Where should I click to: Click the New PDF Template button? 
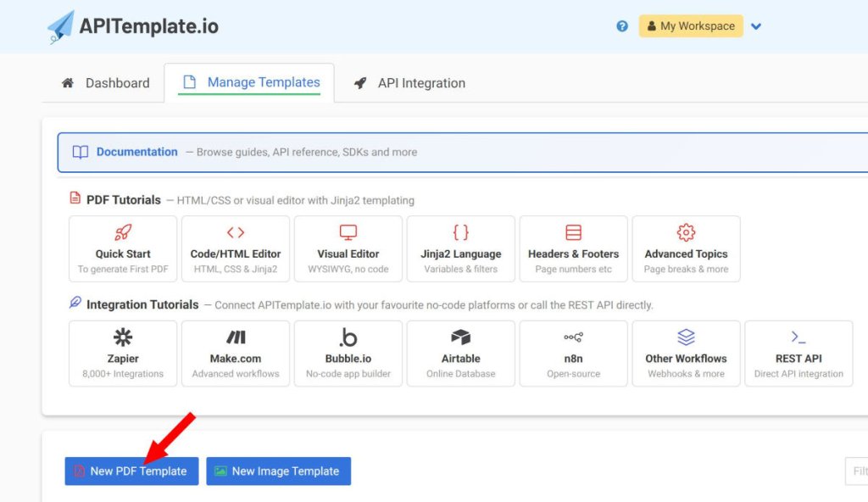point(131,471)
